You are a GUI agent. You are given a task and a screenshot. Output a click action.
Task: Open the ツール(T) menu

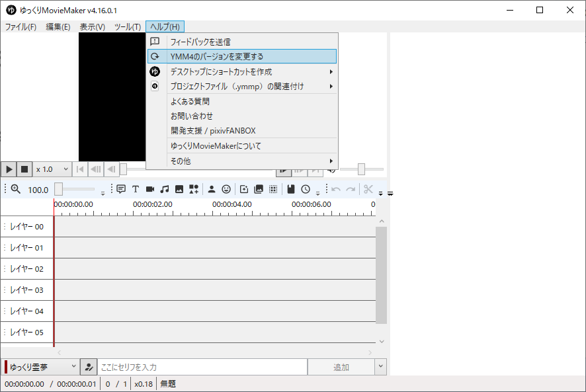[x=128, y=27]
